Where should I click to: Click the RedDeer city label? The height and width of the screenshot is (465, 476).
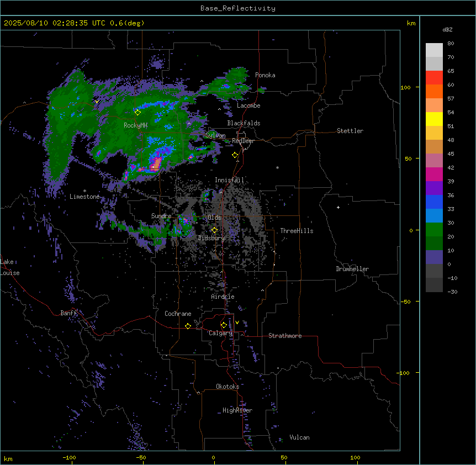tap(243, 141)
